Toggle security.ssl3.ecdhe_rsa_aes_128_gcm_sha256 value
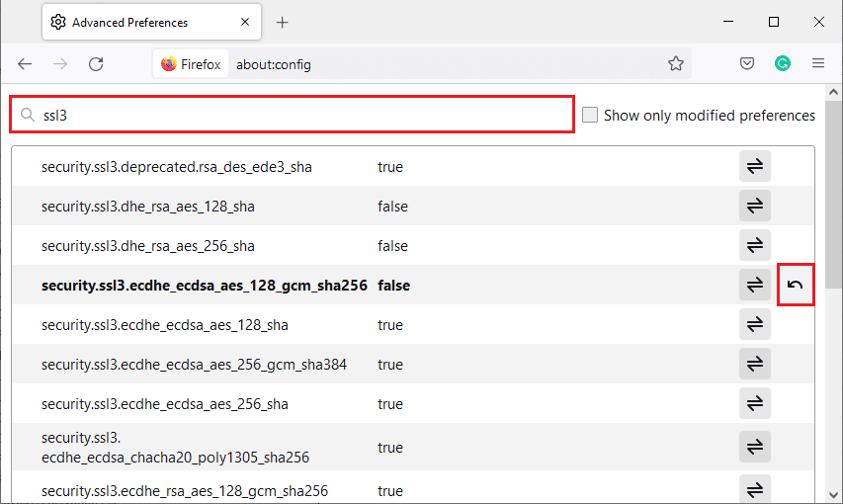The width and height of the screenshot is (843, 504). pos(755,489)
